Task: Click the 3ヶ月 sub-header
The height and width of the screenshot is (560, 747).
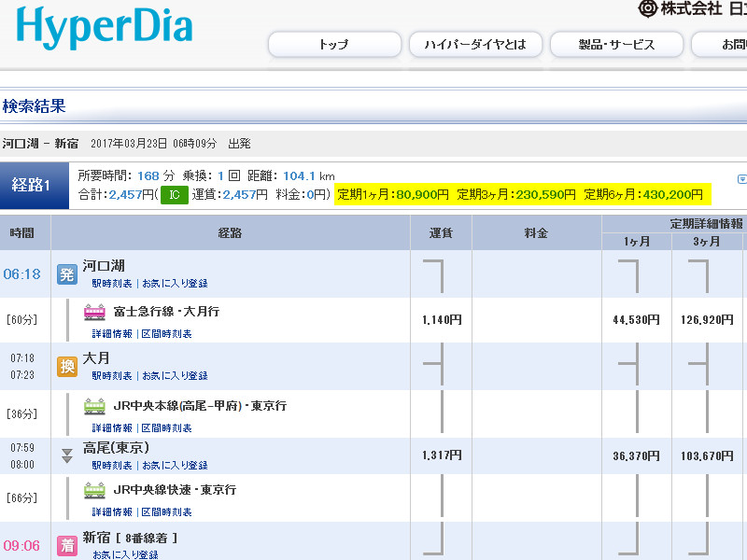Action: 707,242
